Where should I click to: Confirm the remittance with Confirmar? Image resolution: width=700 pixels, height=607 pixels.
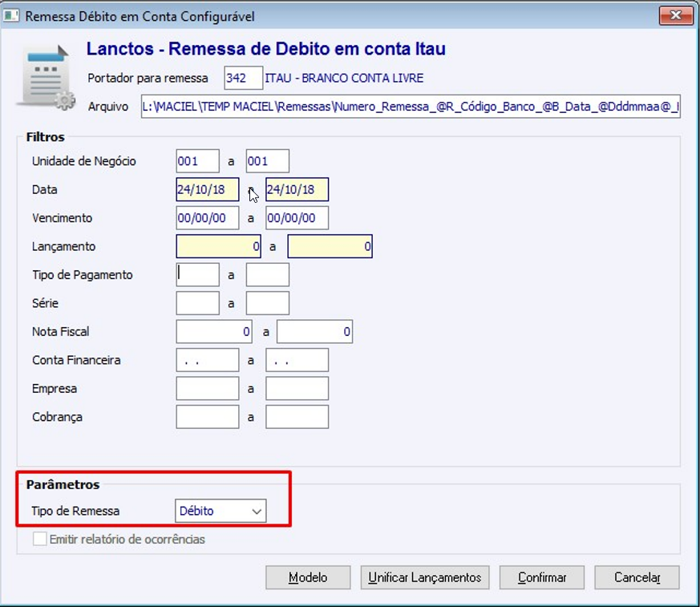pos(542,577)
